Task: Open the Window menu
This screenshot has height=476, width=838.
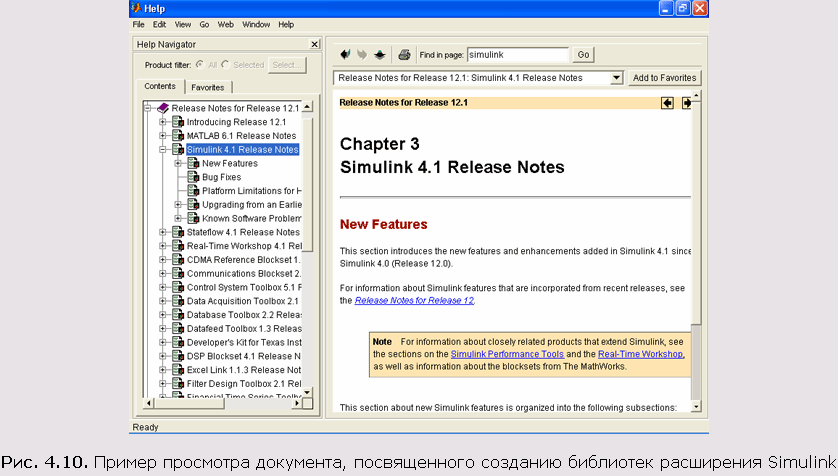Action: pyautogui.click(x=256, y=25)
